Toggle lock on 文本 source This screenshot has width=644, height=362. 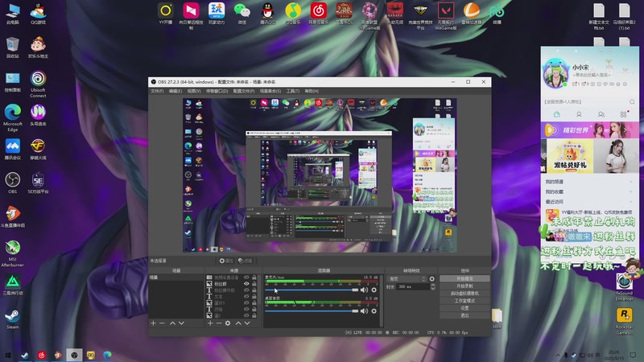(254, 296)
